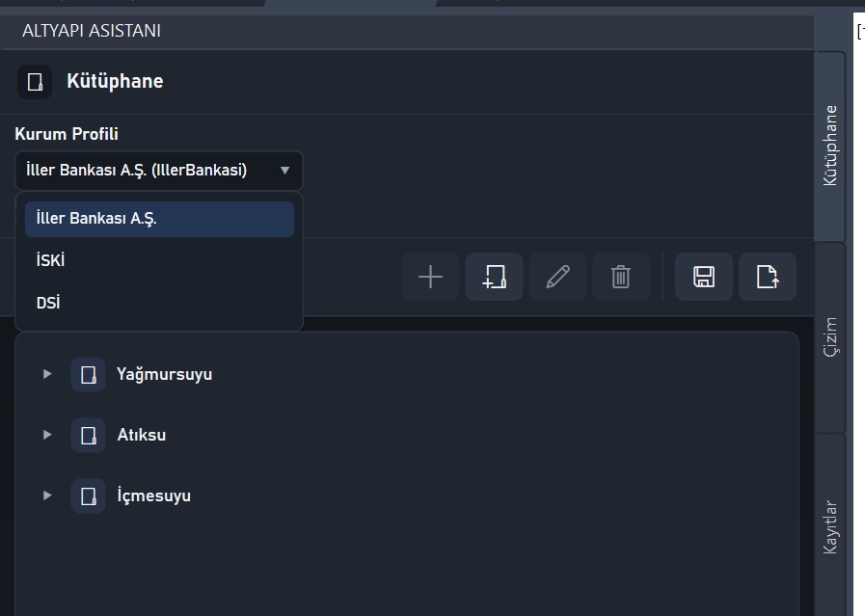Screen dimensions: 865x616
Task: Toggle the Kurum Profili dropdown arrow
Action: [284, 171]
